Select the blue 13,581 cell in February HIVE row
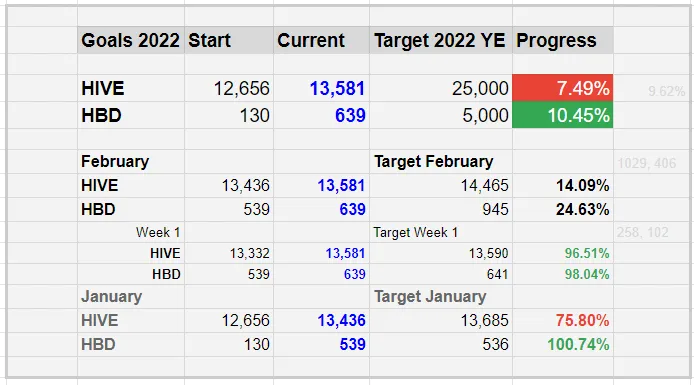 (321, 185)
